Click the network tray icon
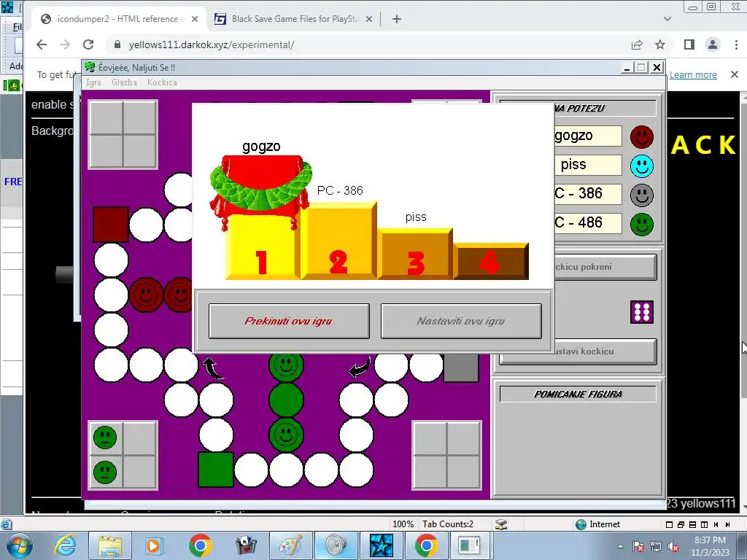 656,547
